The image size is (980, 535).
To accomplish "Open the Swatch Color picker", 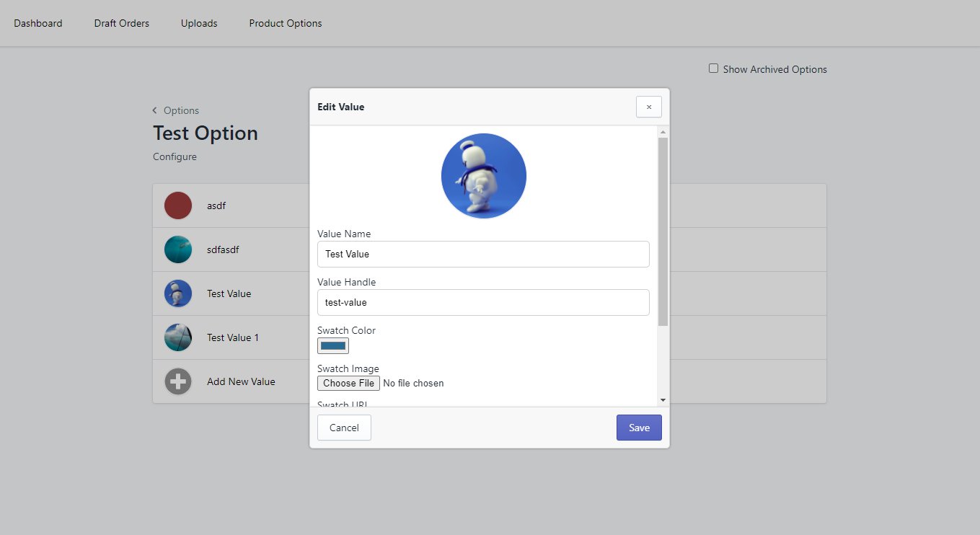I will tap(333, 346).
